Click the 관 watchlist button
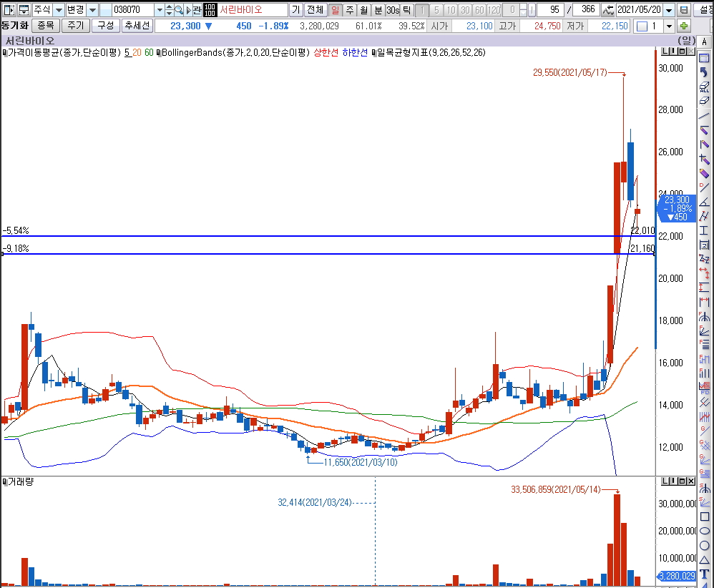This screenshot has width=714, height=588. 197,9
